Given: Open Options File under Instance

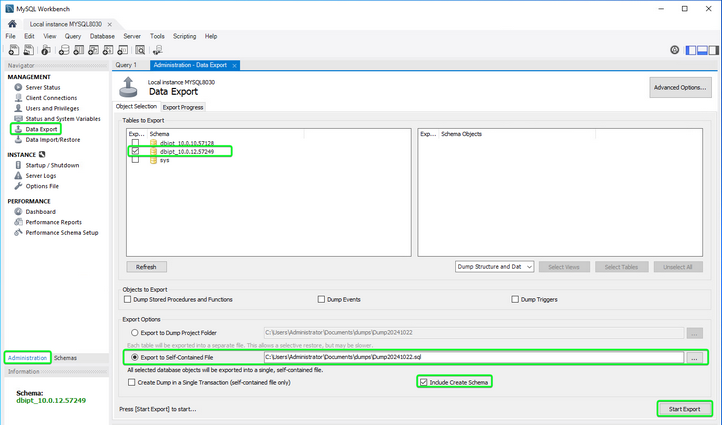Looking at the screenshot, I should (42, 186).
